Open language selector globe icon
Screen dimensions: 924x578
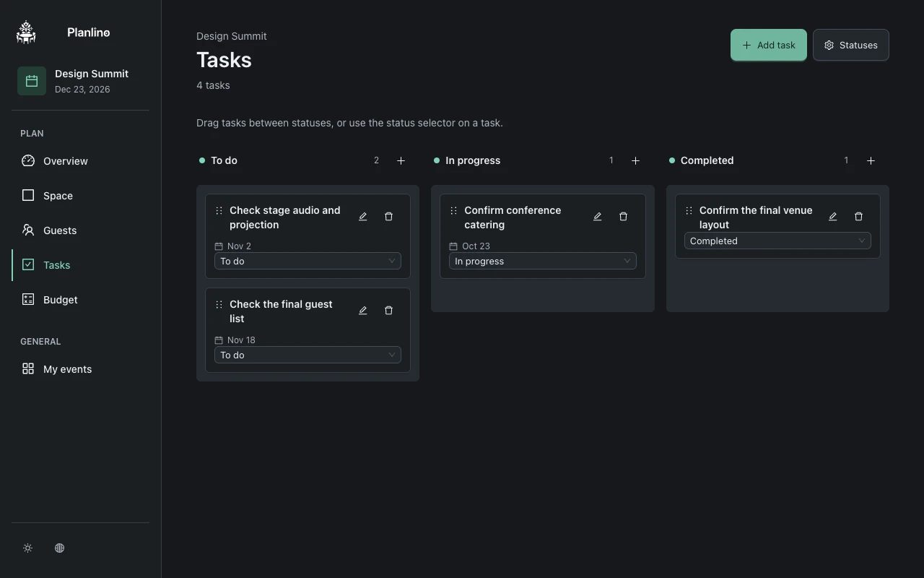(x=59, y=548)
